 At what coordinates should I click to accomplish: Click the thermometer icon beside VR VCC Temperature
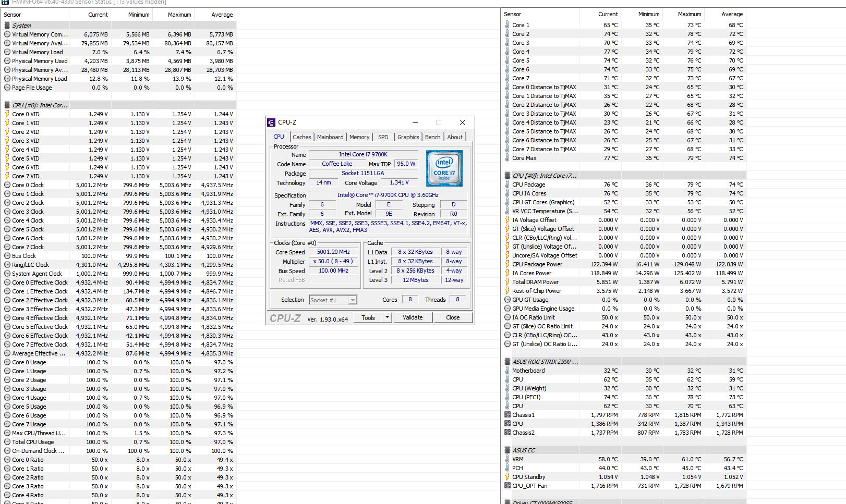pos(507,211)
